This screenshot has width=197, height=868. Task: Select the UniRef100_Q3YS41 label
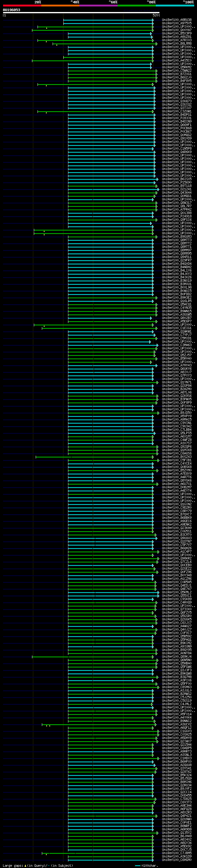tap(177, 768)
